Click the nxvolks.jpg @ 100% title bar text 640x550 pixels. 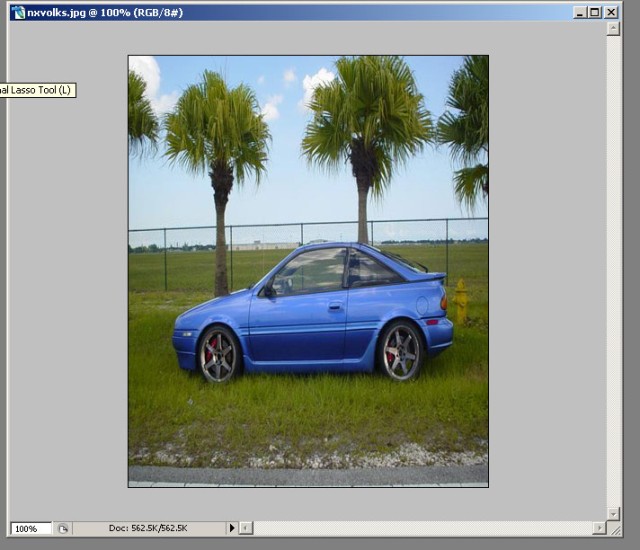(105, 13)
